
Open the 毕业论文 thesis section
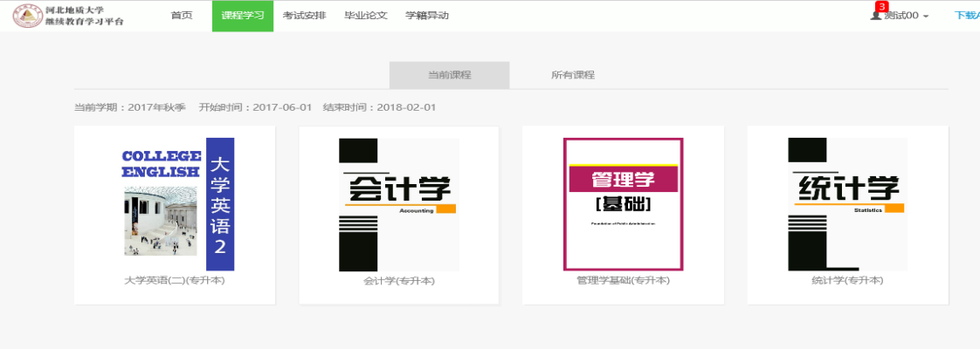click(x=366, y=16)
